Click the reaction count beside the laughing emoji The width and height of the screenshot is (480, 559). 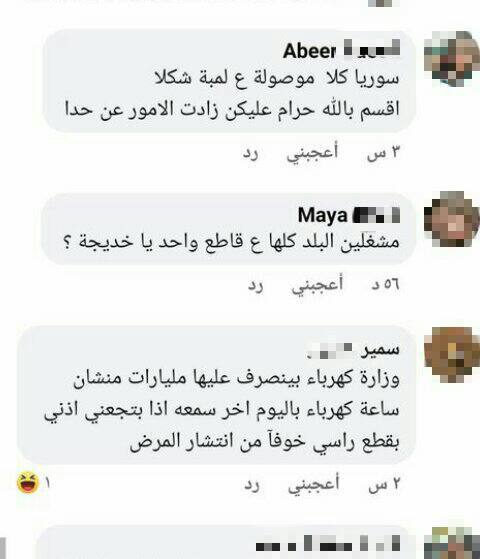point(47,483)
